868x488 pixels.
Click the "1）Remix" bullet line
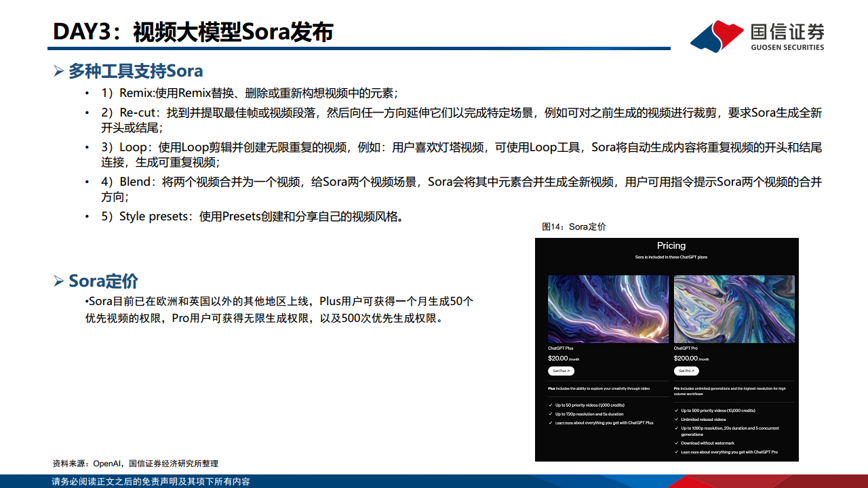point(250,94)
